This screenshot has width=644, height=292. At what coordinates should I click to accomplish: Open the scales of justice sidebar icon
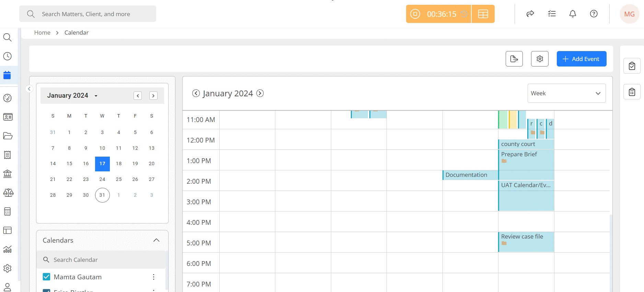8,193
